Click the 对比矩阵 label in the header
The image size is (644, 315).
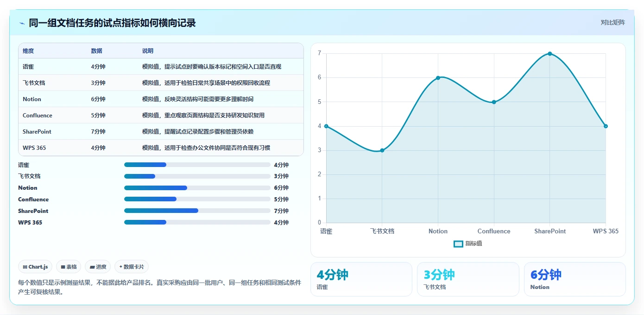click(x=612, y=23)
